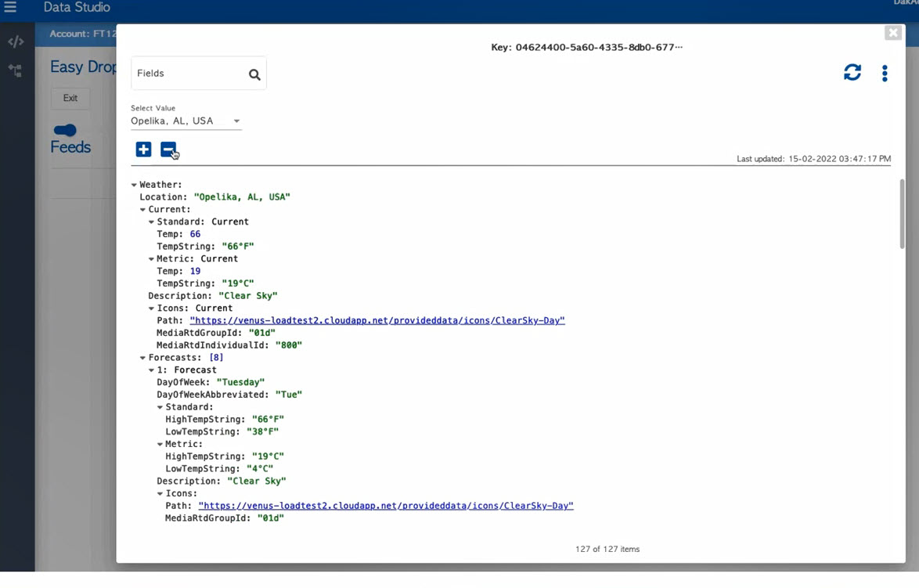Screen dimensions: 919x588
Task: Collapse the Forecasts node
Action: pyautogui.click(x=142, y=358)
